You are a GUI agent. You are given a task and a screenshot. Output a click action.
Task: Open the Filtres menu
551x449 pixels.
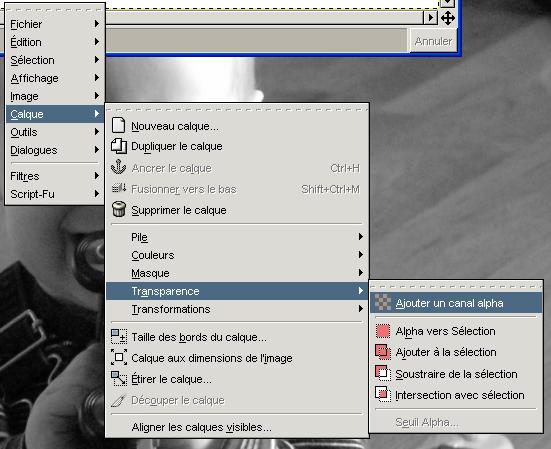pyautogui.click(x=55, y=176)
